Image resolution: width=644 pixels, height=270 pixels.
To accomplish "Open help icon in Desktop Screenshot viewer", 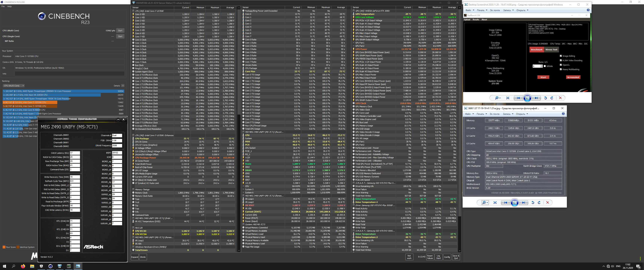I will click(588, 10).
